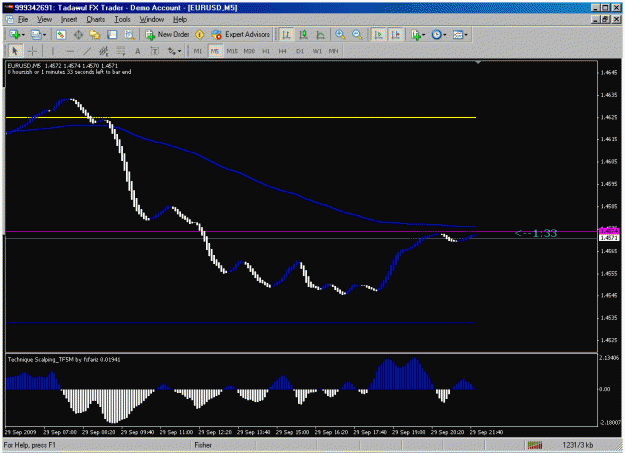Expand the Periods dropdown arrow
Screen dimensions: 625x453
(x=444, y=35)
